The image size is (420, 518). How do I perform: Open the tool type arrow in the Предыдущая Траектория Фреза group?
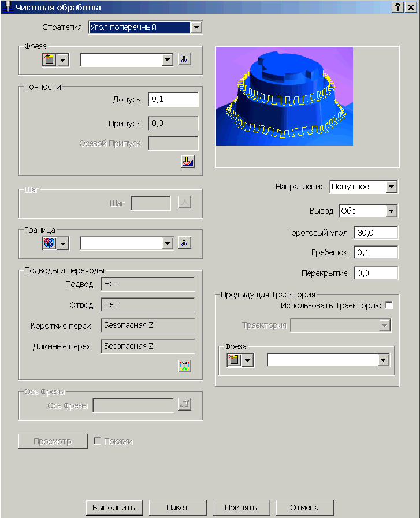[248, 360]
